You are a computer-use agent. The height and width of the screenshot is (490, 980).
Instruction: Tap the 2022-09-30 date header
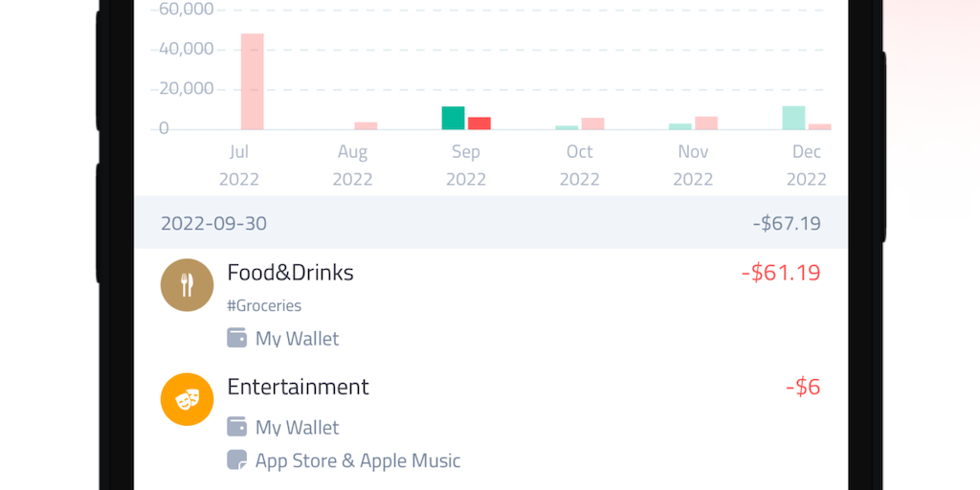pyautogui.click(x=213, y=224)
